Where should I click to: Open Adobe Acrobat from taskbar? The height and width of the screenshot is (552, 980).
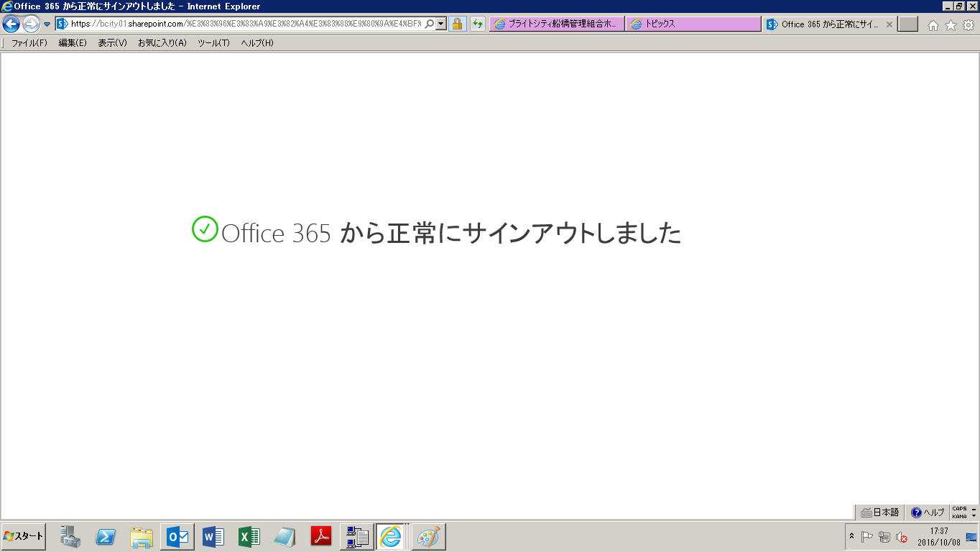320,537
